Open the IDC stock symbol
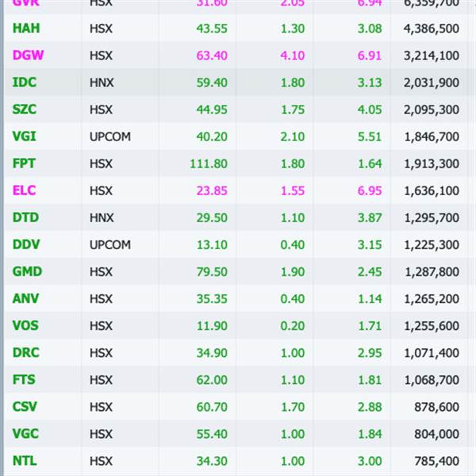This screenshot has height=476, width=476. [24, 83]
